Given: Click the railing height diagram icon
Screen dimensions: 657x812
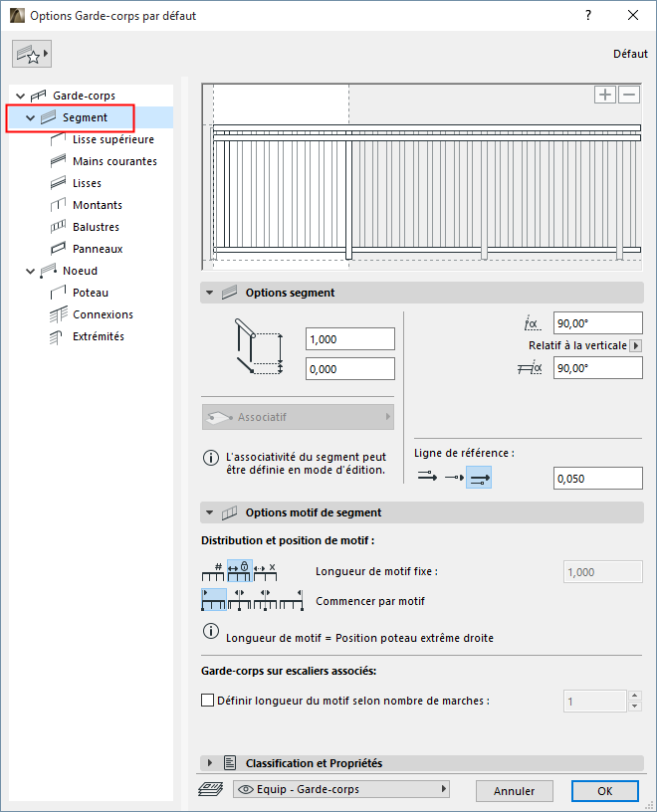Looking at the screenshot, I should [259, 346].
